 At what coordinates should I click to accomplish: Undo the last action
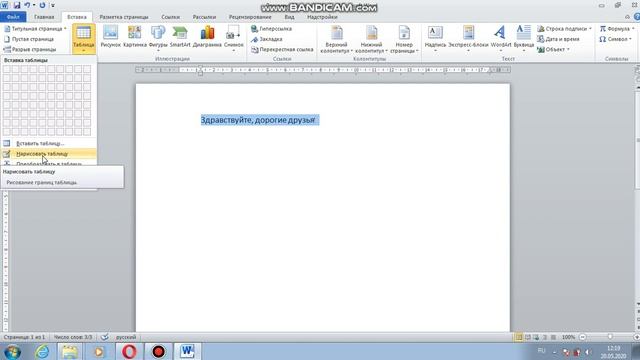coord(27,5)
